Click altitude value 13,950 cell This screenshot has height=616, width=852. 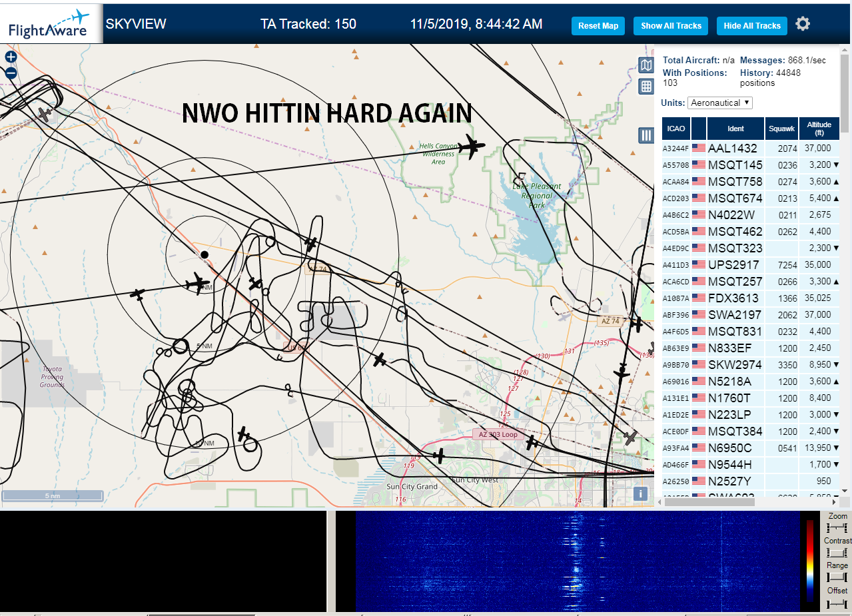[x=819, y=448]
